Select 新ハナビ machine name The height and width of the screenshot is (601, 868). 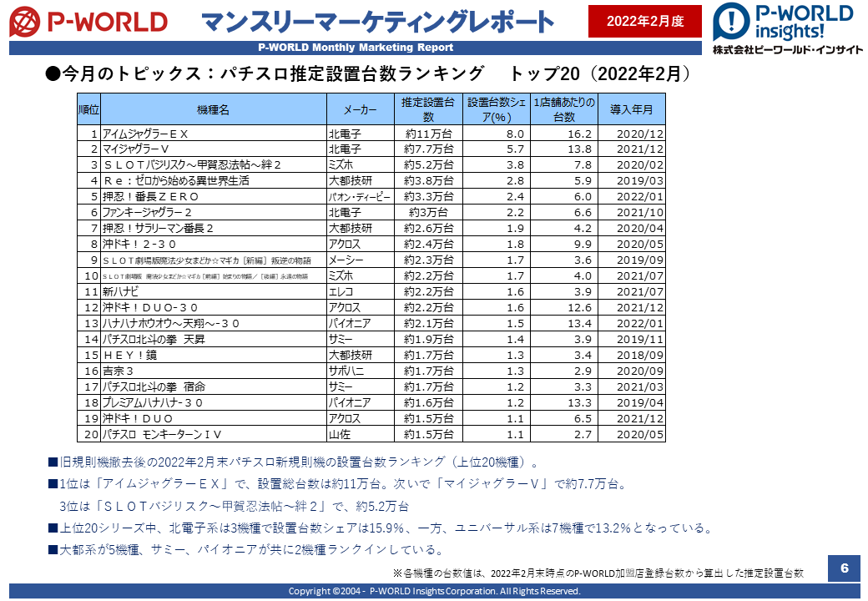point(120,292)
